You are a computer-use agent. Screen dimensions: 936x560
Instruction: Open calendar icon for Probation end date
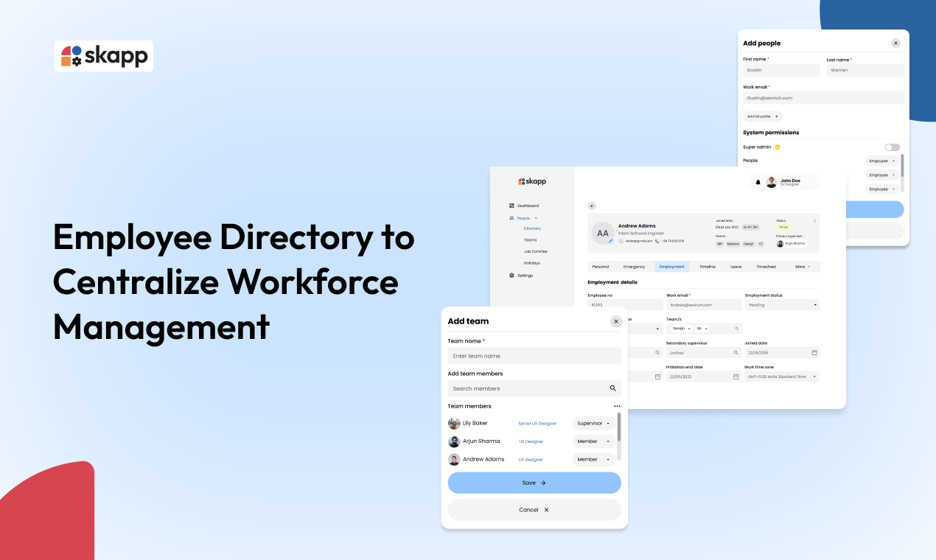click(736, 377)
